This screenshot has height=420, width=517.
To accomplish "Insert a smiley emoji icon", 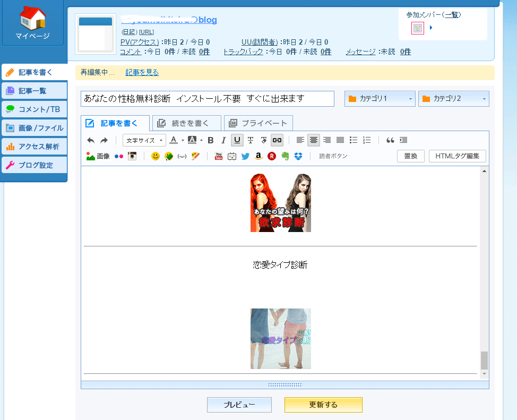I will click(156, 156).
